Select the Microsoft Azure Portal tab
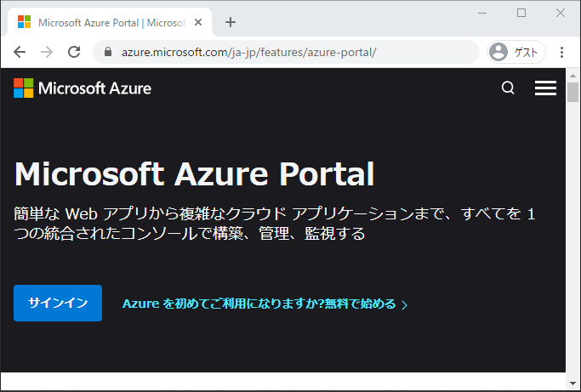The image size is (581, 392). [110, 23]
